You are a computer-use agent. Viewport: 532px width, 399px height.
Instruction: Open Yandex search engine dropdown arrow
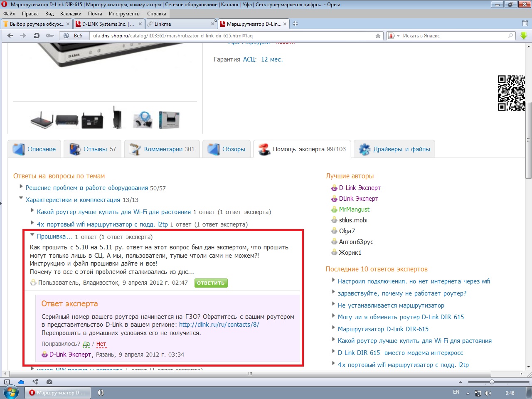point(398,36)
